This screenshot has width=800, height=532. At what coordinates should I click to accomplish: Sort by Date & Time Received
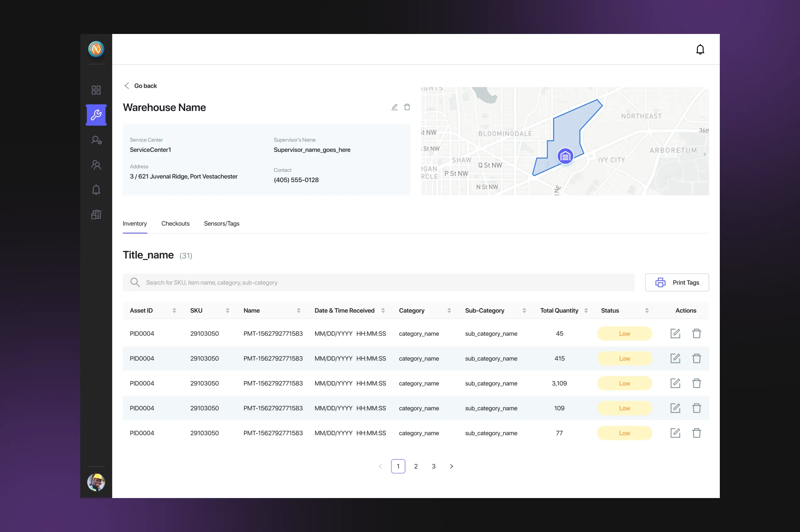(x=383, y=310)
